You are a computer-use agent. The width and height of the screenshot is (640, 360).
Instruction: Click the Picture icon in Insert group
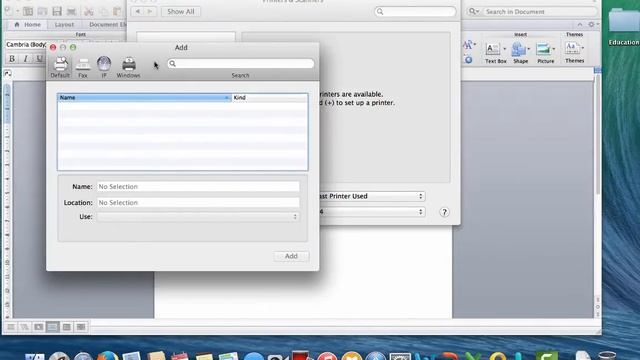pyautogui.click(x=543, y=49)
